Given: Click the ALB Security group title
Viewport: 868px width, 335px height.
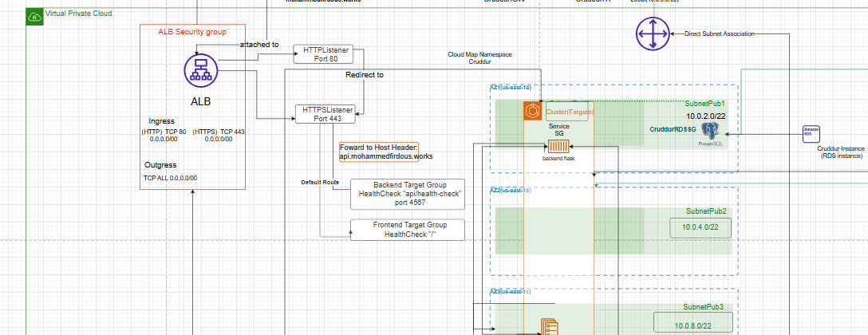Looking at the screenshot, I should point(192,32).
